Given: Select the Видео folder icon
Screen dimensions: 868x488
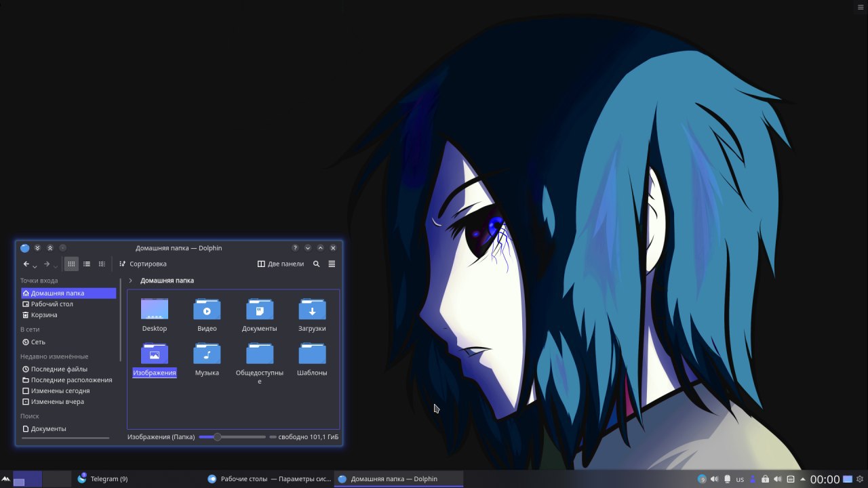Looking at the screenshot, I should 207,309.
